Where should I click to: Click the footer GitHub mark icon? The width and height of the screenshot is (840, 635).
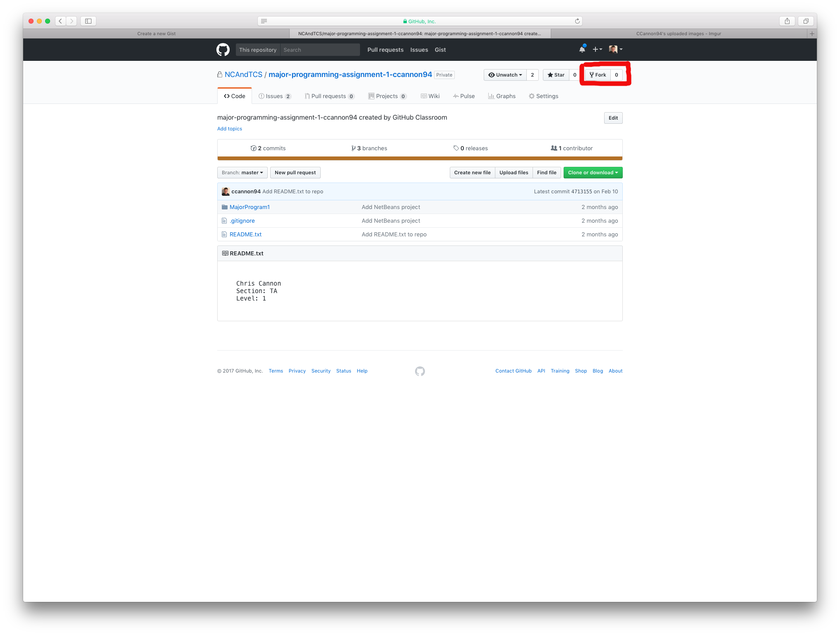[x=420, y=371]
